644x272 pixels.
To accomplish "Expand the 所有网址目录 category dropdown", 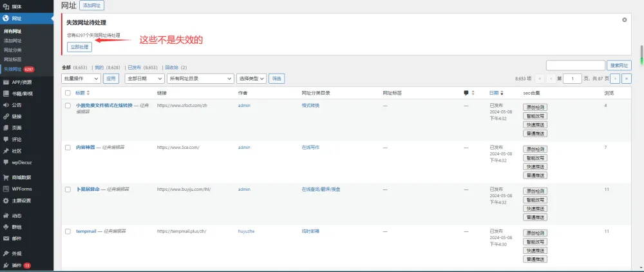I will (x=200, y=78).
